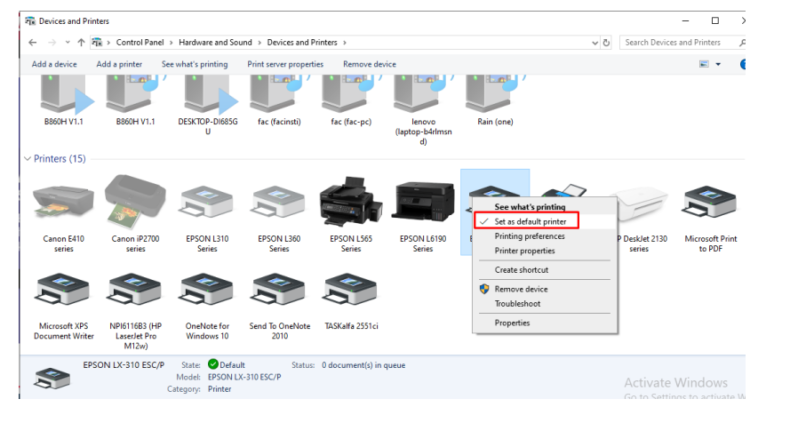Select the EPSON L6190 Series printer

[423, 204]
